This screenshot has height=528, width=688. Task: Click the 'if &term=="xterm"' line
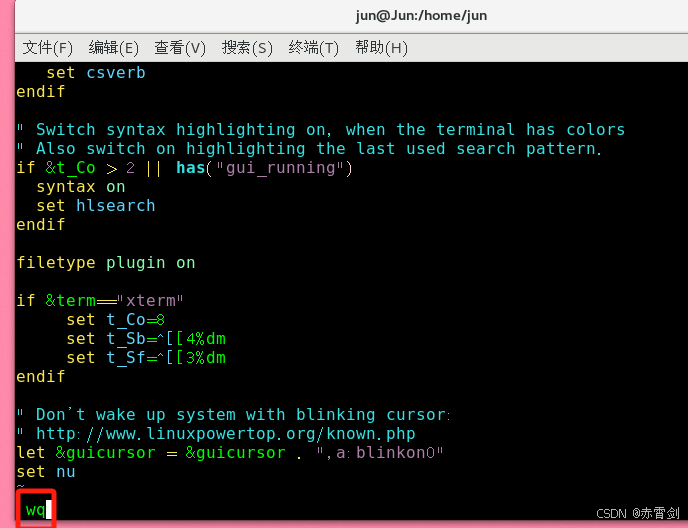pos(100,301)
